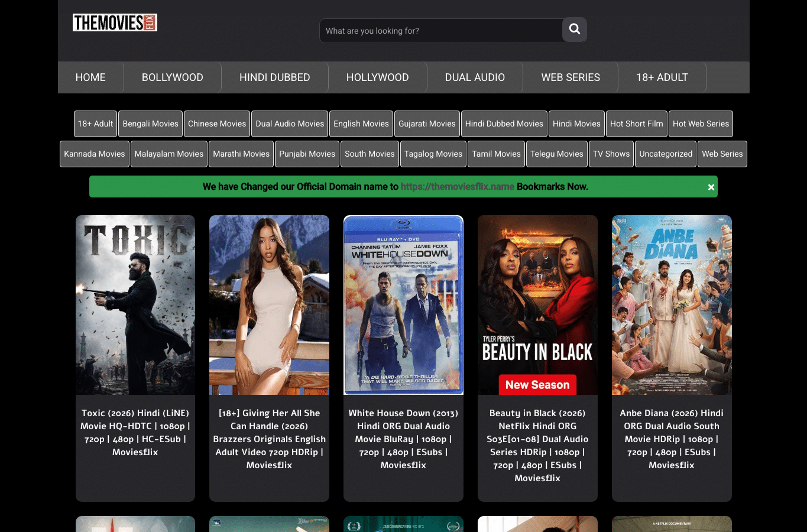The width and height of the screenshot is (807, 532).
Task: Go to the HOME menu item
Action: pyautogui.click(x=90, y=77)
